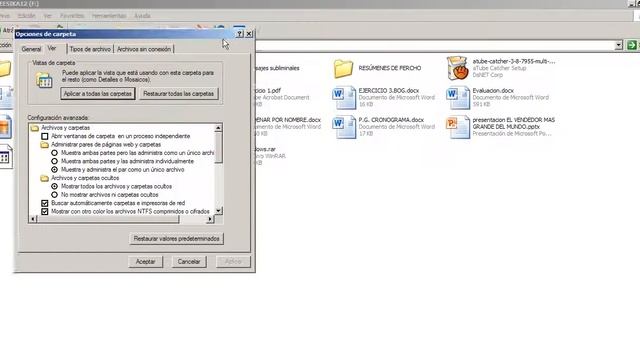Select the aTube Catcher setup installer icon

click(457, 68)
